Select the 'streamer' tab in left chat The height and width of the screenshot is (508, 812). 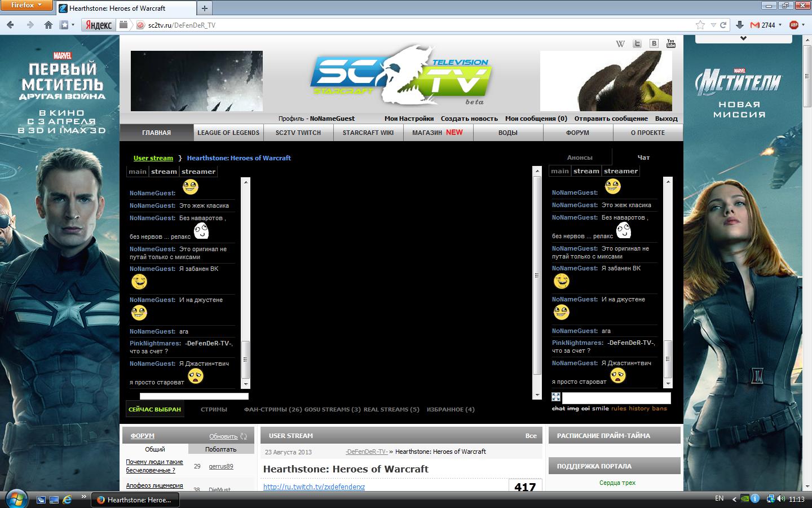(x=198, y=172)
